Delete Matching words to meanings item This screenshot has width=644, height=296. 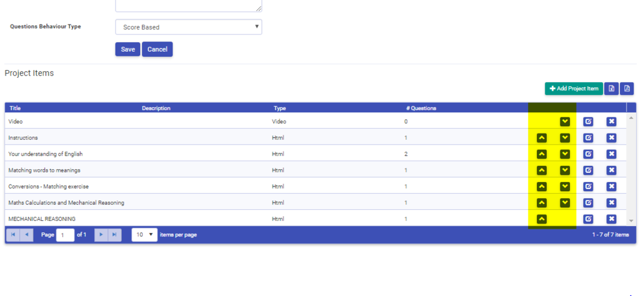click(611, 170)
